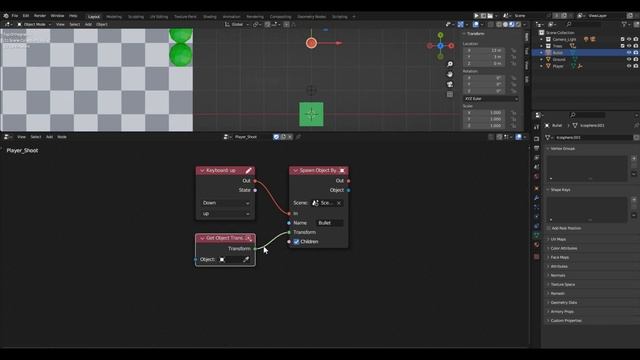Viewport: 640px width, 360px height.
Task: Collapse Keyboard node header chevron
Action: 202,171
